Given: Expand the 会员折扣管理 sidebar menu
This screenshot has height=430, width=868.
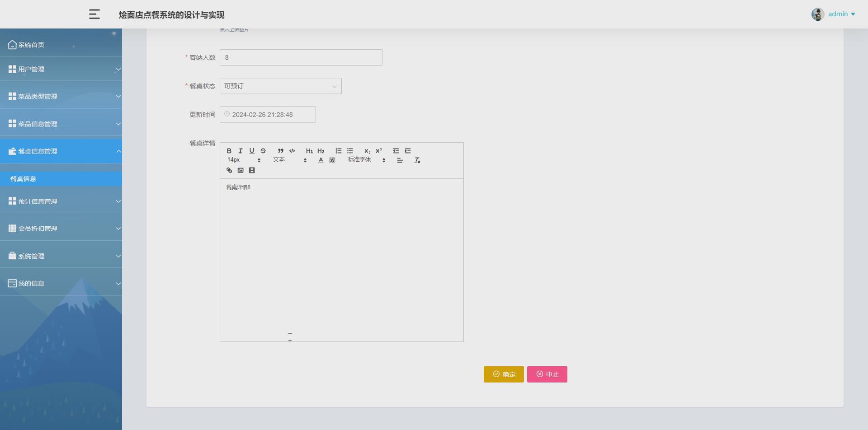Looking at the screenshot, I should point(61,229).
